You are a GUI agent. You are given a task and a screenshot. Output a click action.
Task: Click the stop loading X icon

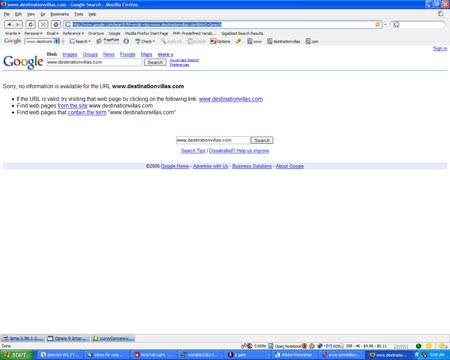click(x=43, y=24)
